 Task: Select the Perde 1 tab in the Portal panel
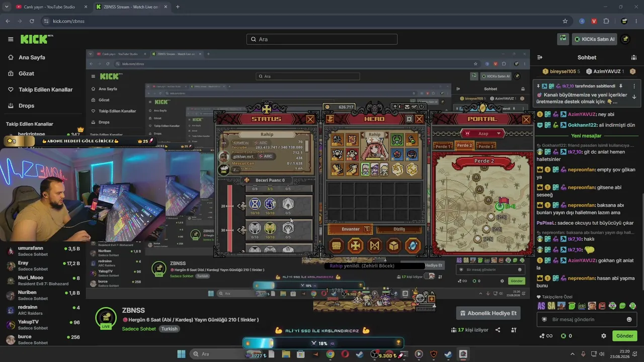click(443, 146)
